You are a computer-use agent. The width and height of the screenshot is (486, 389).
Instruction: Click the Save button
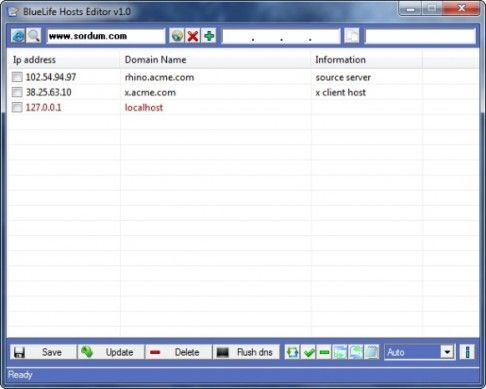tap(43, 352)
